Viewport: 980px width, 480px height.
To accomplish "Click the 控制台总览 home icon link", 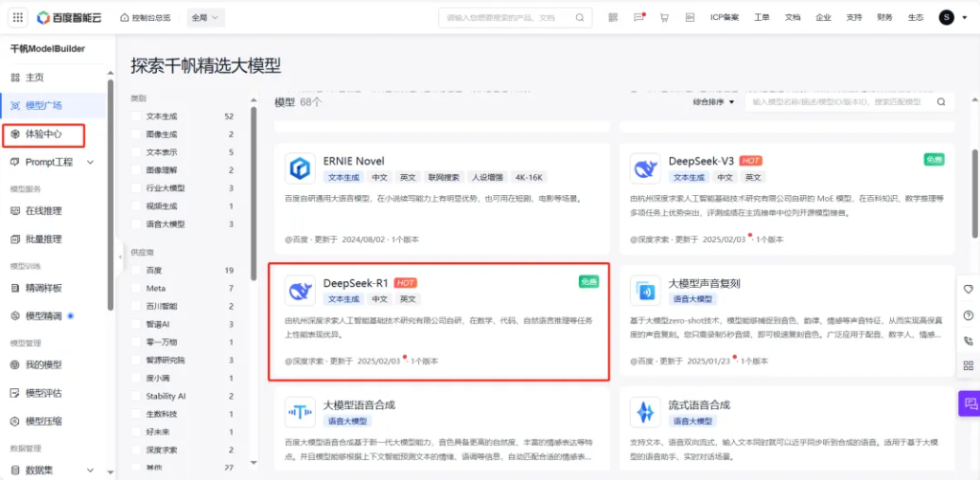I will [x=145, y=17].
